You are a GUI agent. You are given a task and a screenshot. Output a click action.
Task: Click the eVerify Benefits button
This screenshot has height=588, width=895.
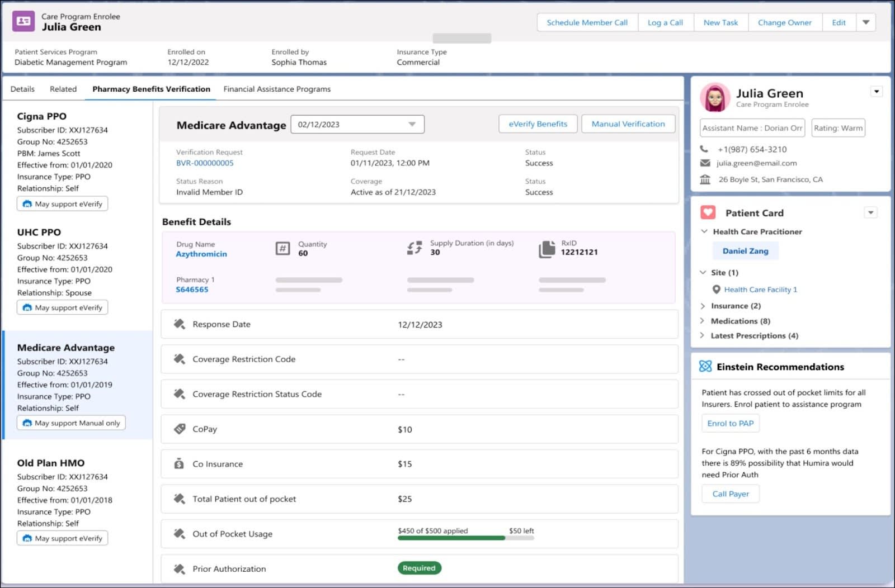[538, 124]
